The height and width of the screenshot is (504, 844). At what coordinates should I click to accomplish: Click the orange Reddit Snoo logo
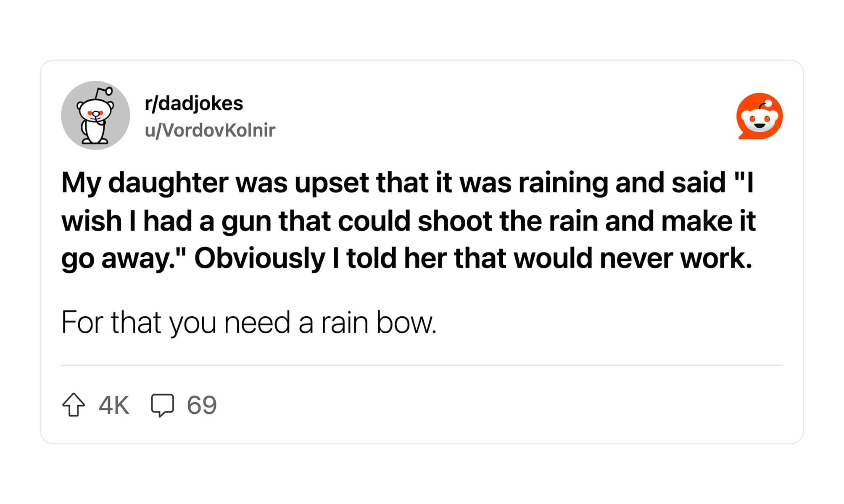pos(760,116)
